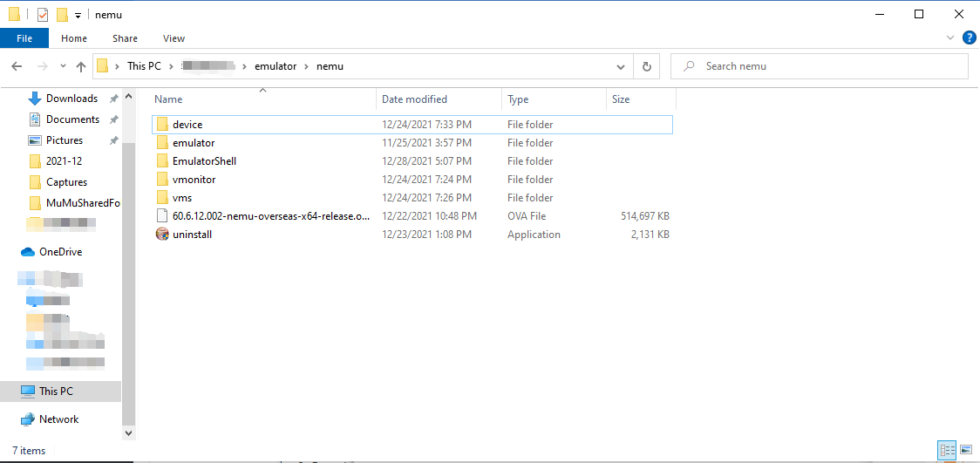
Task: Go forward with the Forward arrow
Action: coord(42,65)
